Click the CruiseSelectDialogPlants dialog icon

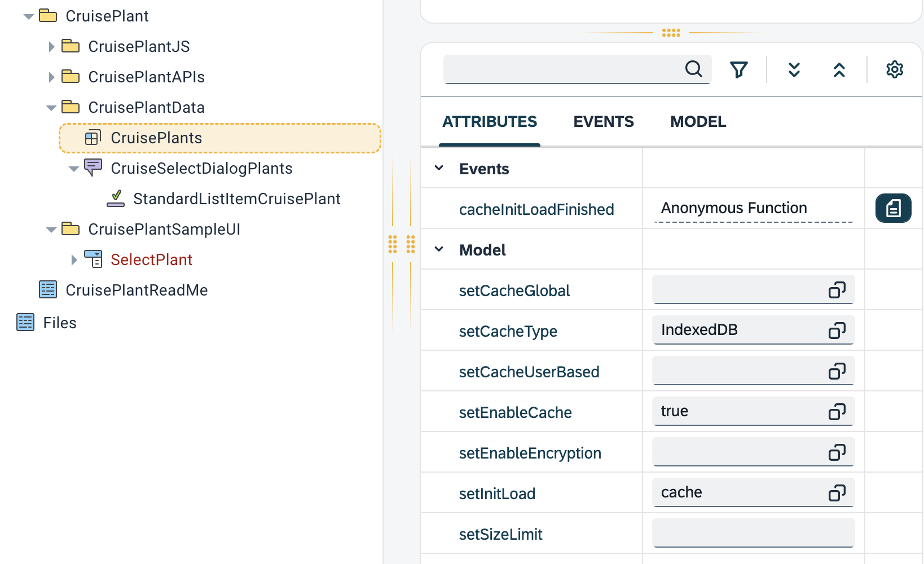pyautogui.click(x=93, y=168)
